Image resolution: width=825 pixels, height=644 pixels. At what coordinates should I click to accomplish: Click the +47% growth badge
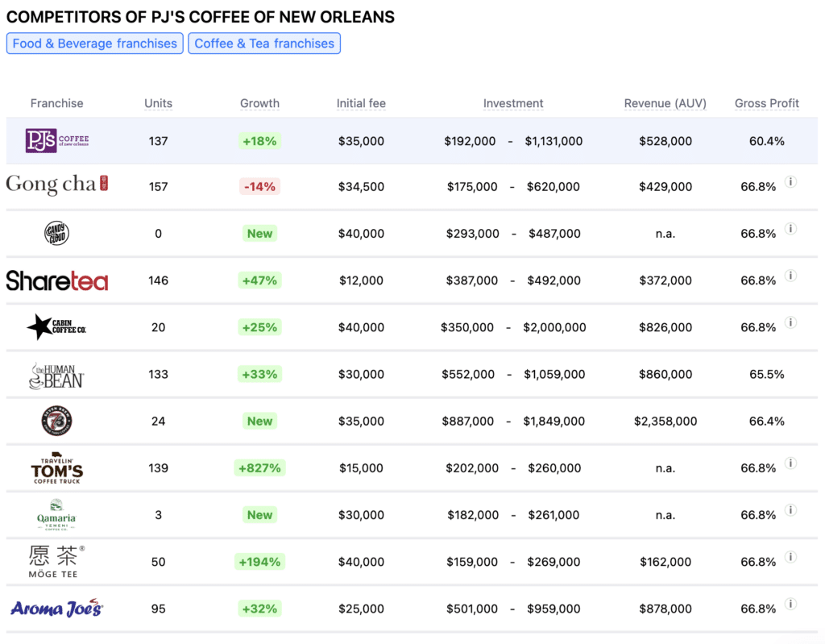259,280
